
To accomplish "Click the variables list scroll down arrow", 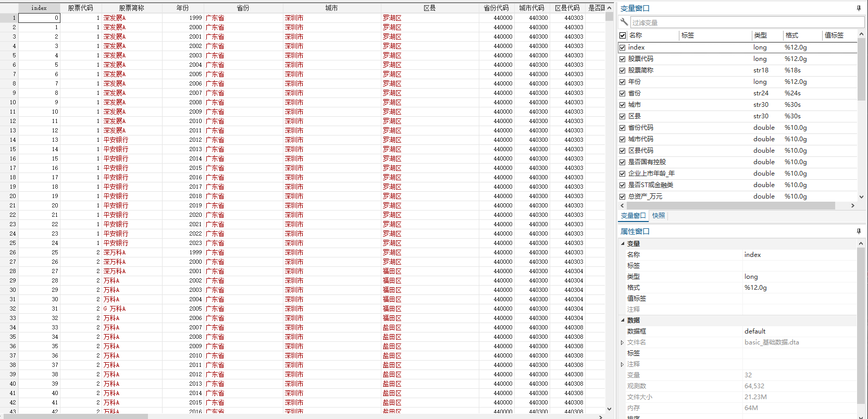I will tap(861, 197).
